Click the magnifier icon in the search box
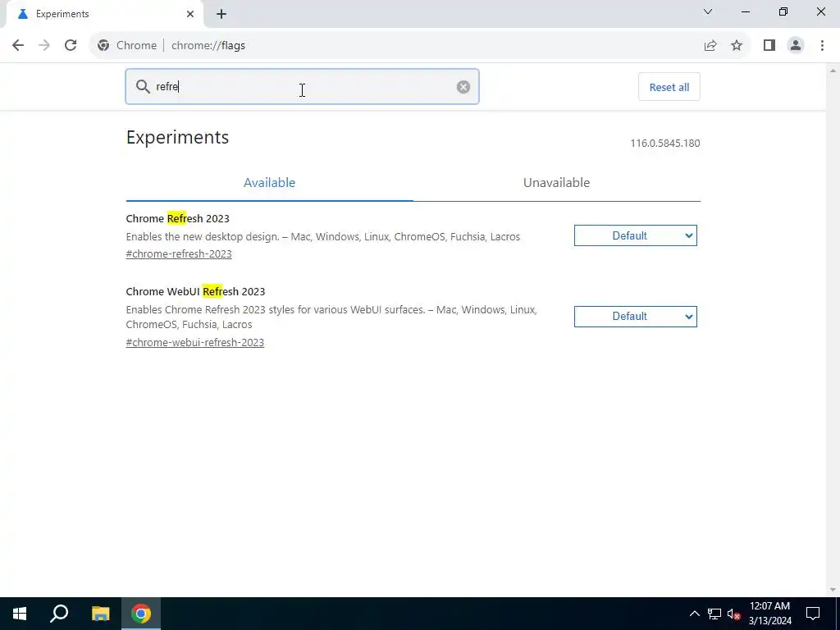The width and height of the screenshot is (840, 630). pos(143,87)
